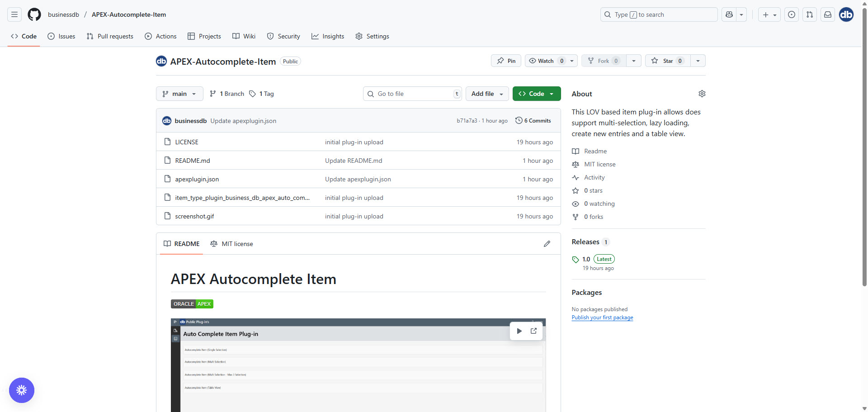Open About settings gear icon
The width and height of the screenshot is (868, 412).
coord(702,94)
